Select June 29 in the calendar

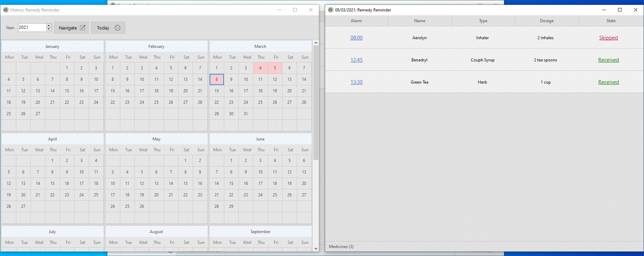point(231,206)
